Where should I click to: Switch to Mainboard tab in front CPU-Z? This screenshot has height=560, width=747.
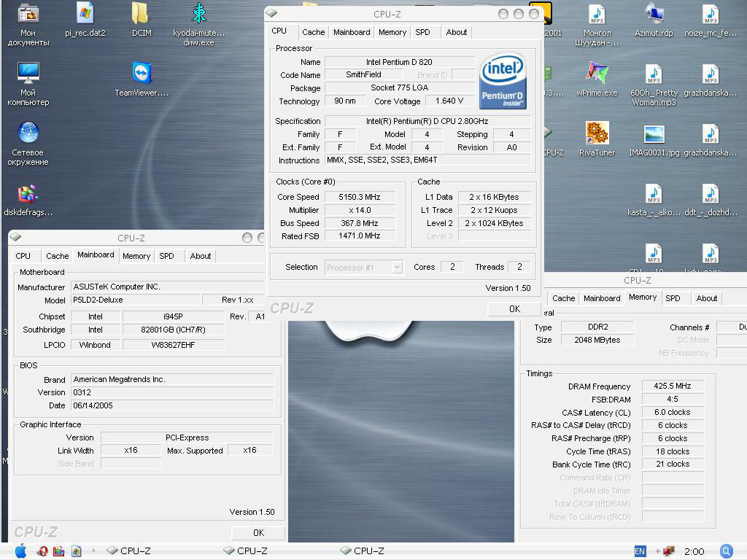coord(352,32)
